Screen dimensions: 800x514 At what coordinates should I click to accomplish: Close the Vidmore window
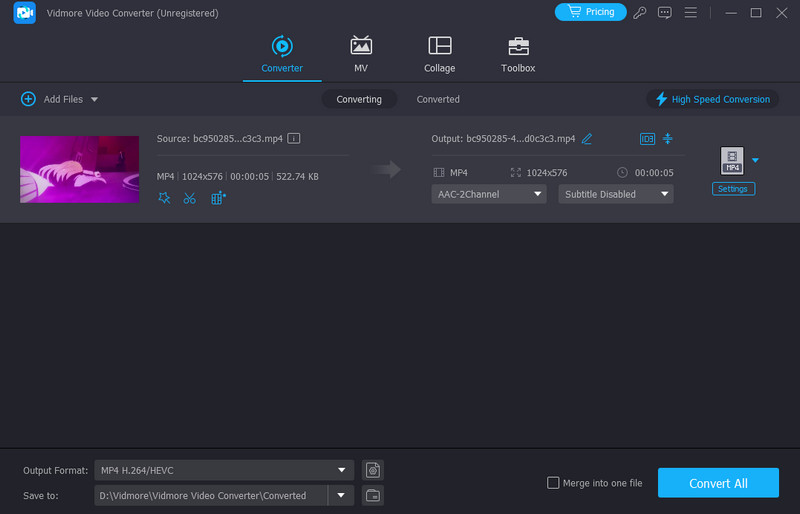pyautogui.click(x=781, y=13)
